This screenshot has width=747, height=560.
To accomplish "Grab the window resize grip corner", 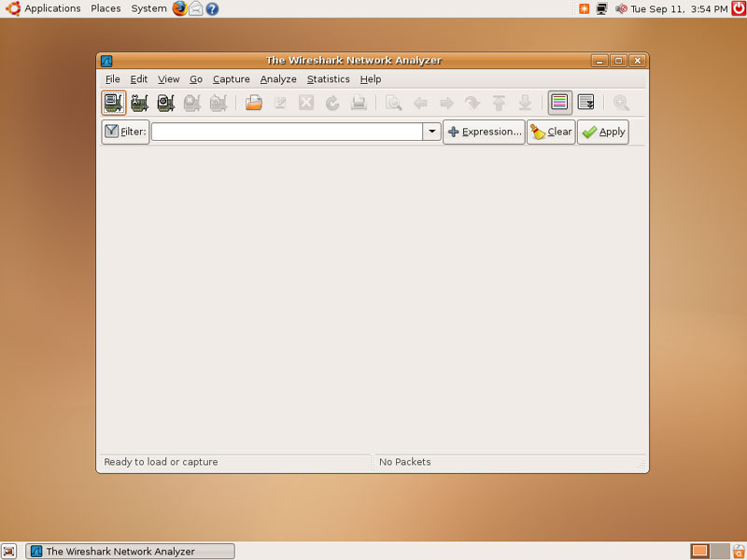I will click(641, 466).
